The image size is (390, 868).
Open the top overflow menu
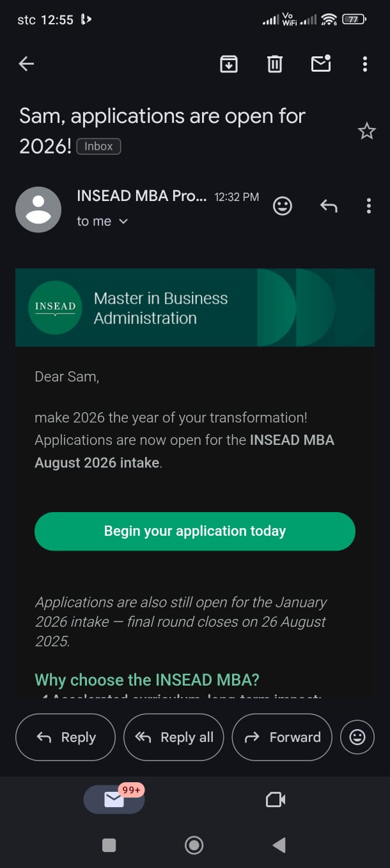pyautogui.click(x=364, y=63)
